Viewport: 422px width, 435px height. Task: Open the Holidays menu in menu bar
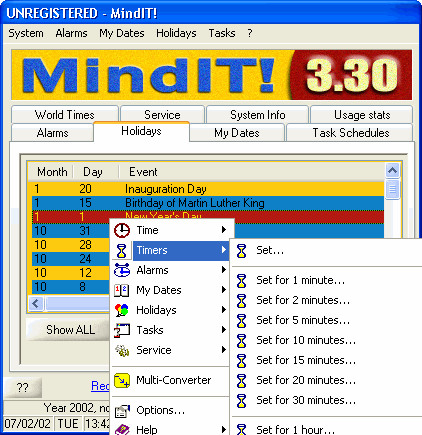(x=176, y=33)
